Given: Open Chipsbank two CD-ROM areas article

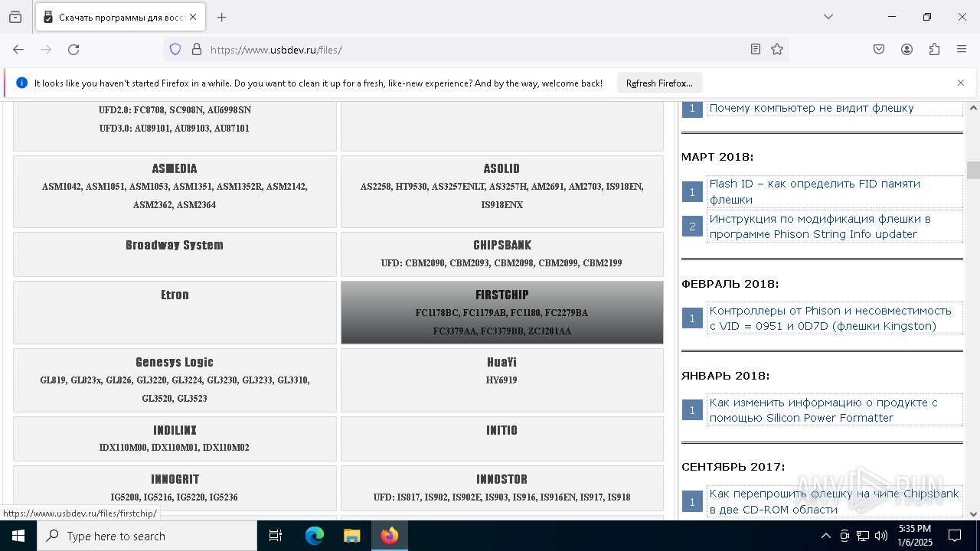Looking at the screenshot, I should tap(834, 501).
